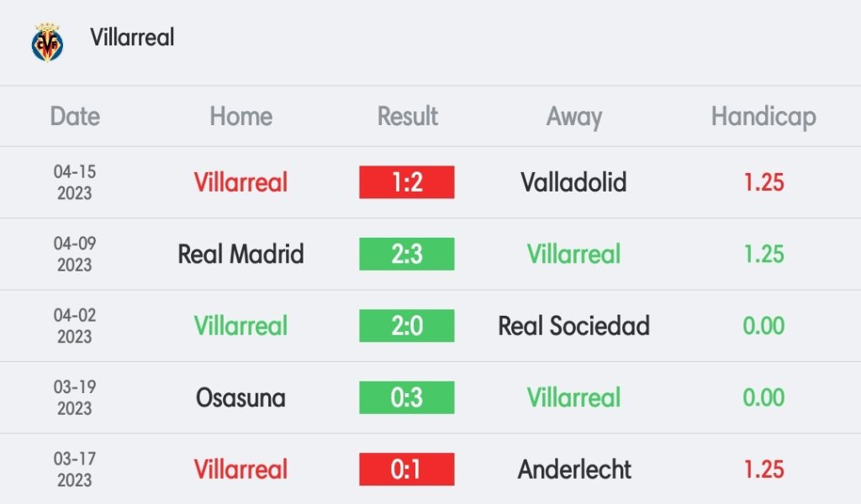861x504 pixels.
Task: Click the 1.25 handicap for Valladolid match
Action: 763,182
